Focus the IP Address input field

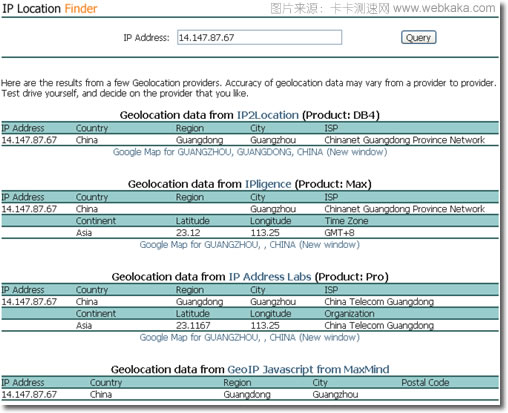(259, 37)
